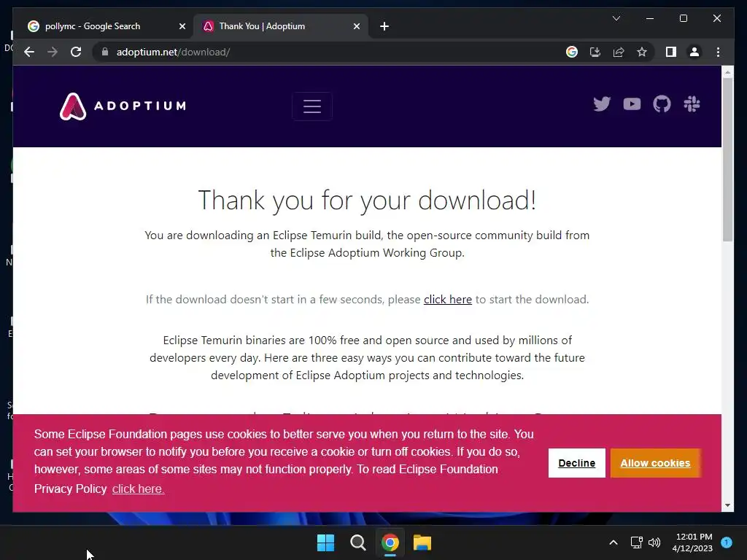
Task: Click the install app icon in address bar
Action: [x=595, y=52]
